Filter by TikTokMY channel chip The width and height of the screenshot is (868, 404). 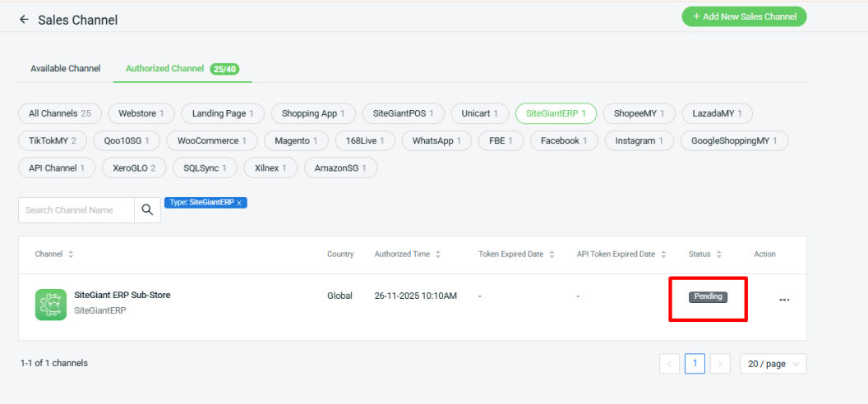point(53,141)
